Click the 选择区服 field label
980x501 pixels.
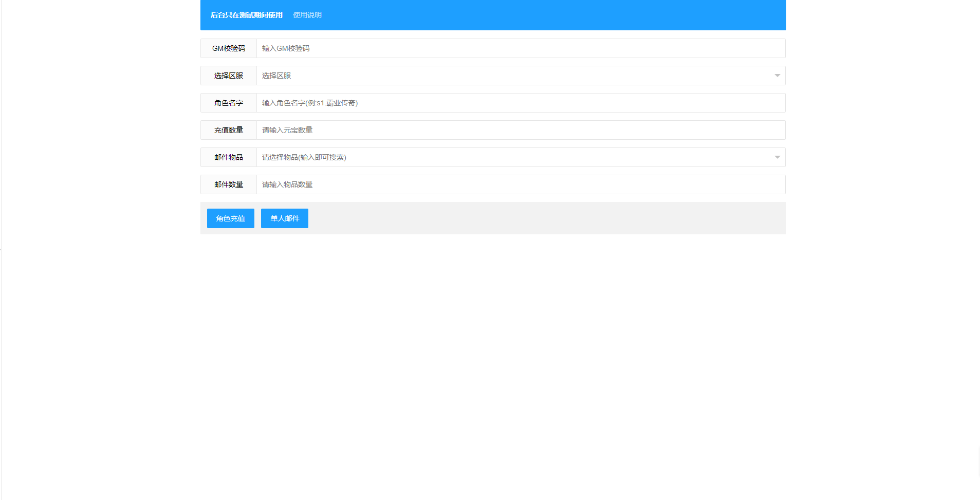(229, 76)
